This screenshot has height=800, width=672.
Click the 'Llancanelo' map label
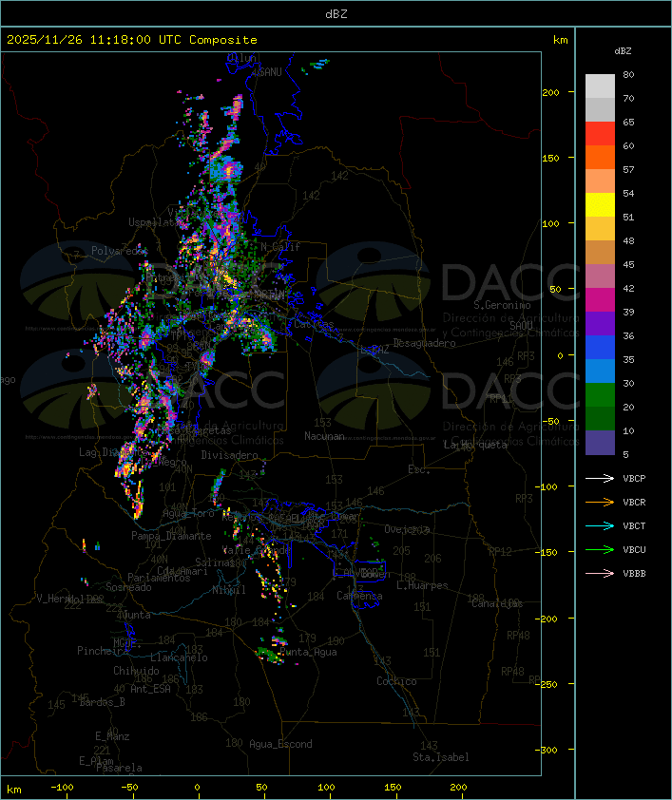click(x=179, y=657)
